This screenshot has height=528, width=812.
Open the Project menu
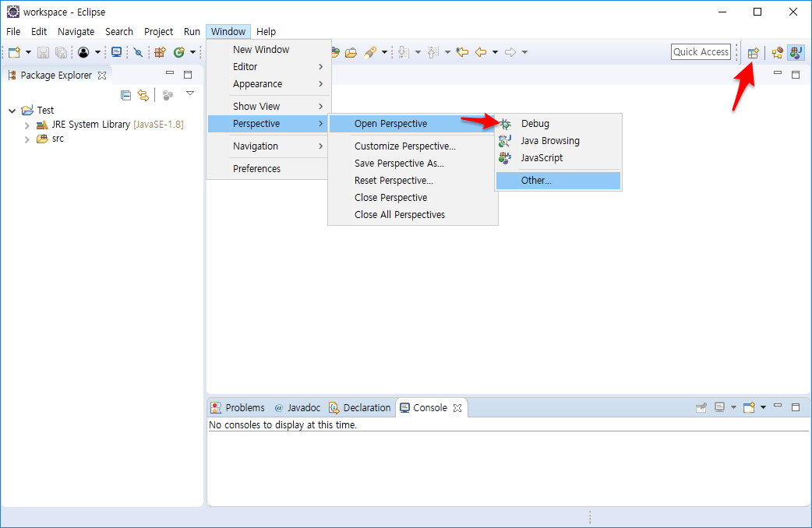click(158, 32)
